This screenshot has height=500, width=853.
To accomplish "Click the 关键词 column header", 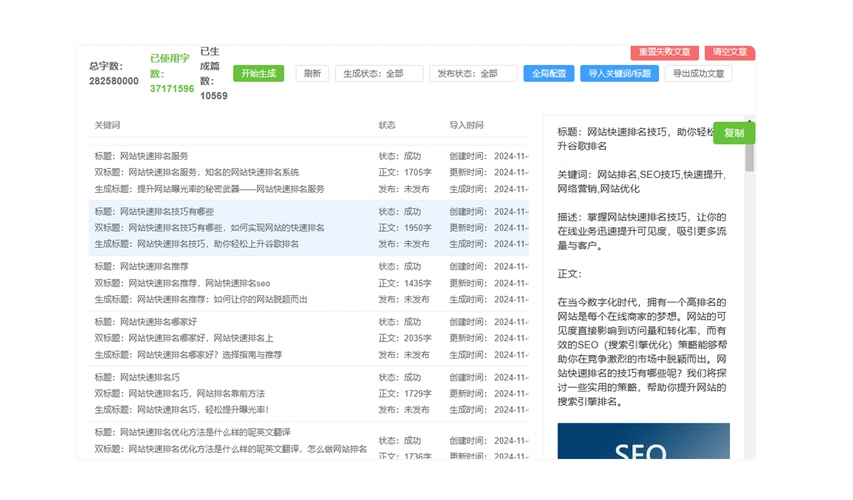I will (x=107, y=125).
